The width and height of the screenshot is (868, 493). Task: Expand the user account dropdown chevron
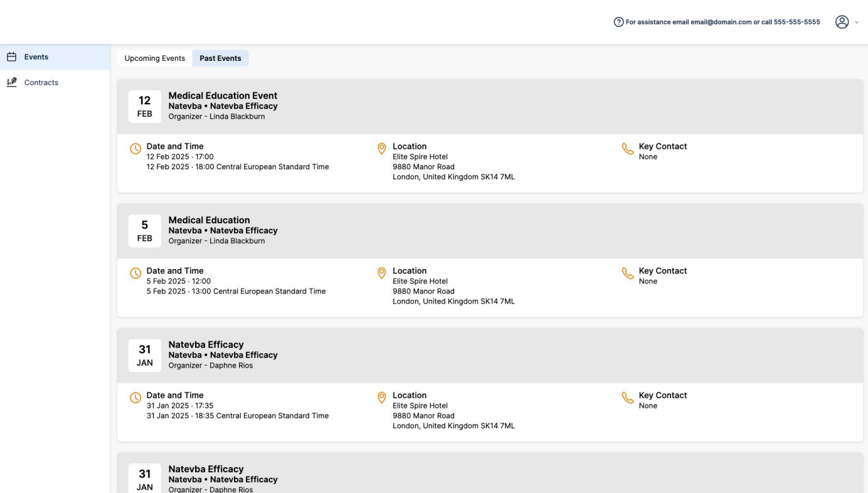pos(857,23)
